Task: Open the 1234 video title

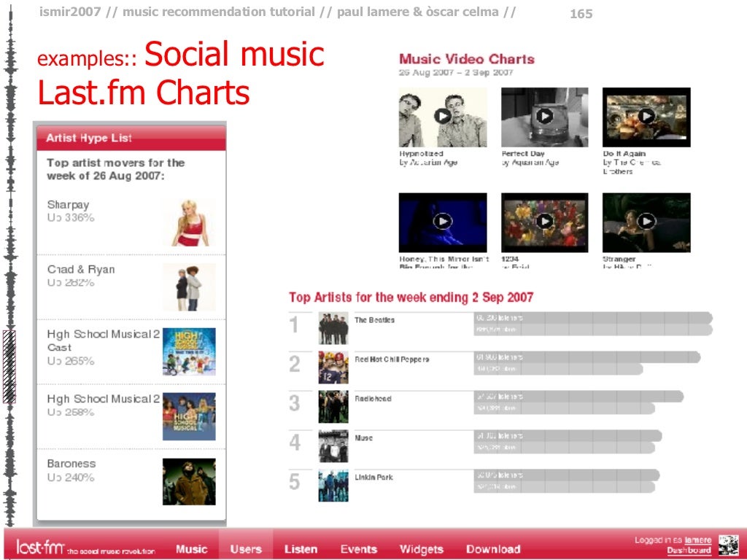Action: pyautogui.click(x=510, y=259)
